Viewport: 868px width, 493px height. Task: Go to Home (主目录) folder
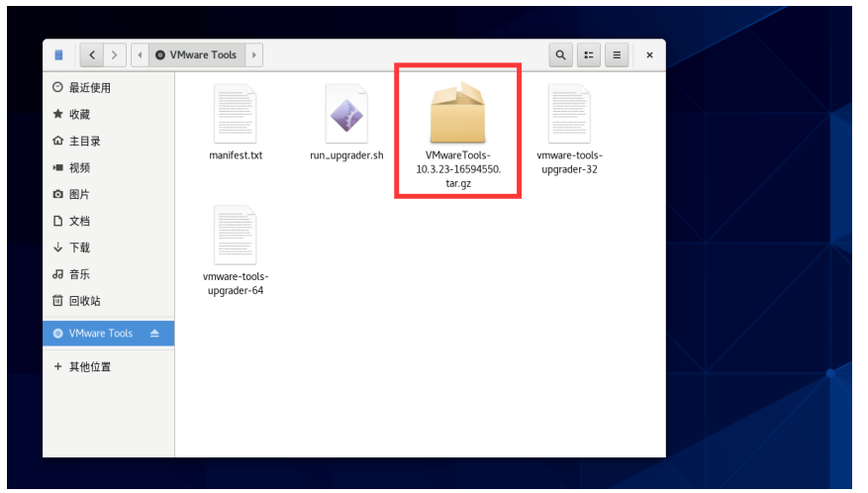109,141
